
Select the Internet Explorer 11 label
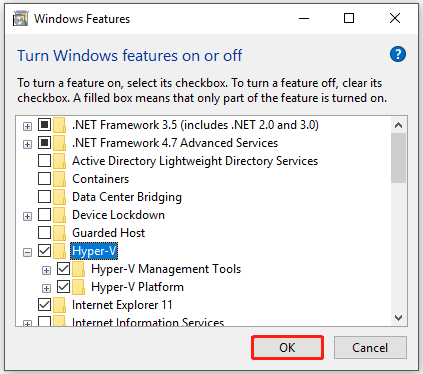coord(122,305)
